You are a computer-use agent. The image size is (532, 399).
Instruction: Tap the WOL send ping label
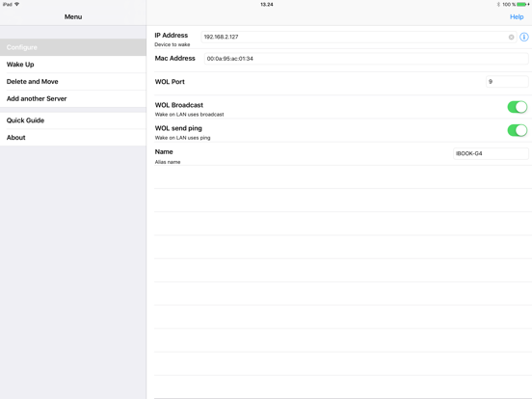pyautogui.click(x=178, y=128)
